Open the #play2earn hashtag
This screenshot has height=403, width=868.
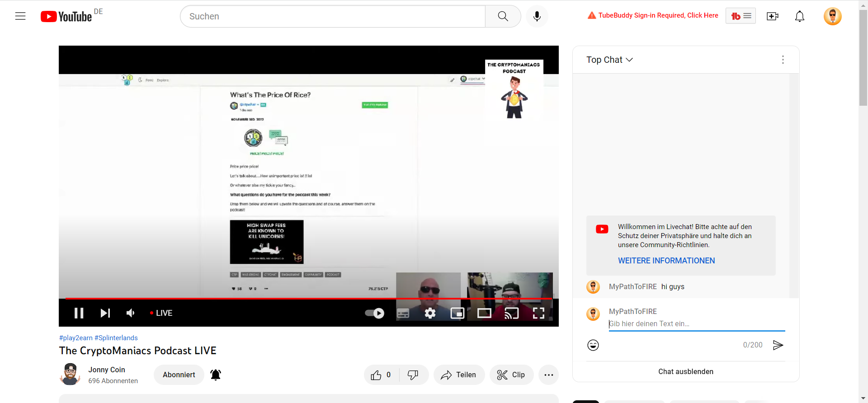point(76,338)
